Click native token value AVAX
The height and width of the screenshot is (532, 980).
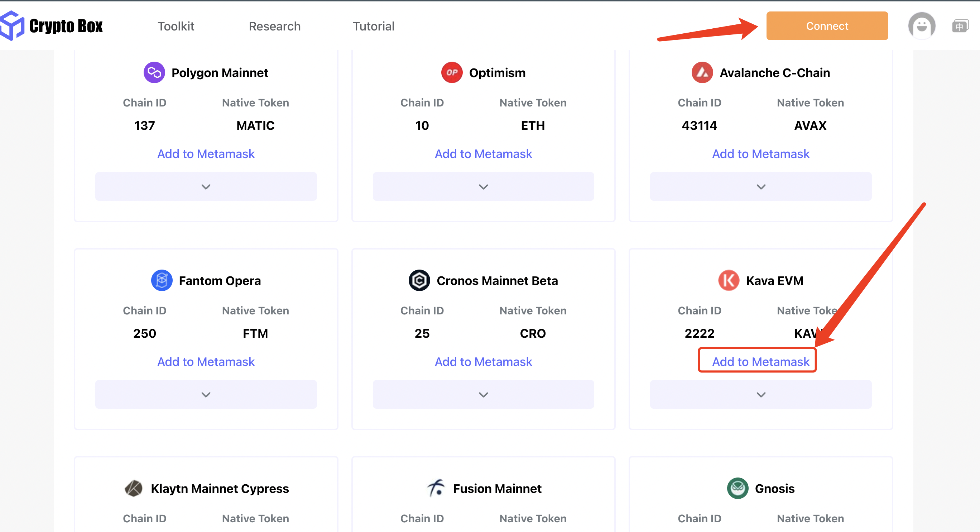(x=810, y=126)
